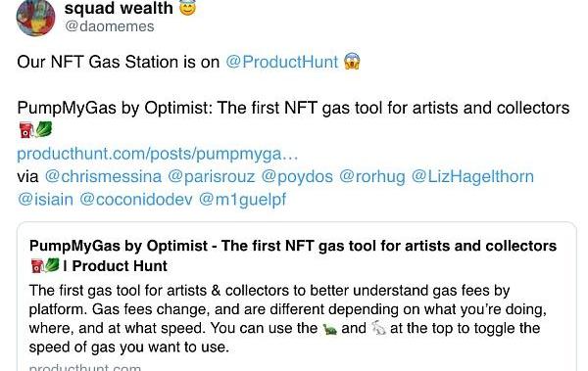588x371 pixels.
Task: Click the @isiain mention
Action: pyautogui.click(x=45, y=200)
